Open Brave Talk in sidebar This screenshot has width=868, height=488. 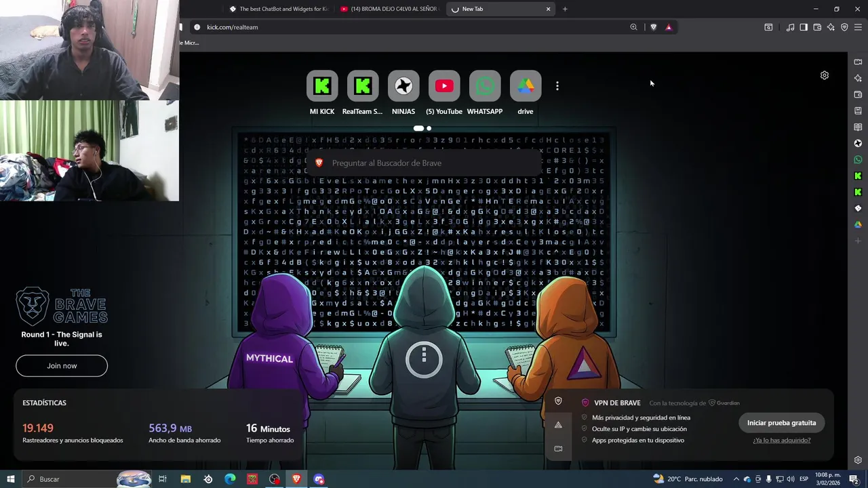[x=858, y=62]
